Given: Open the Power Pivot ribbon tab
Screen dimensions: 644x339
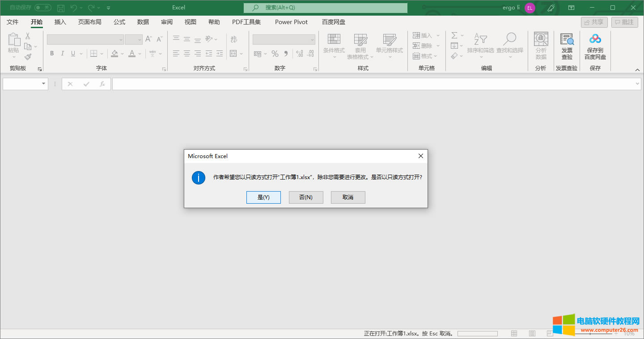Looking at the screenshot, I should [x=291, y=21].
